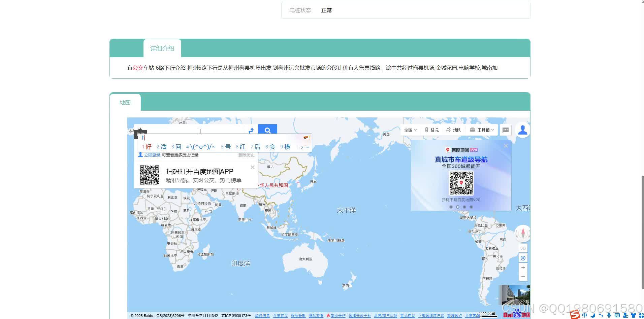Open IME skin shirt icon
644x319 pixels.
[x=633, y=315]
